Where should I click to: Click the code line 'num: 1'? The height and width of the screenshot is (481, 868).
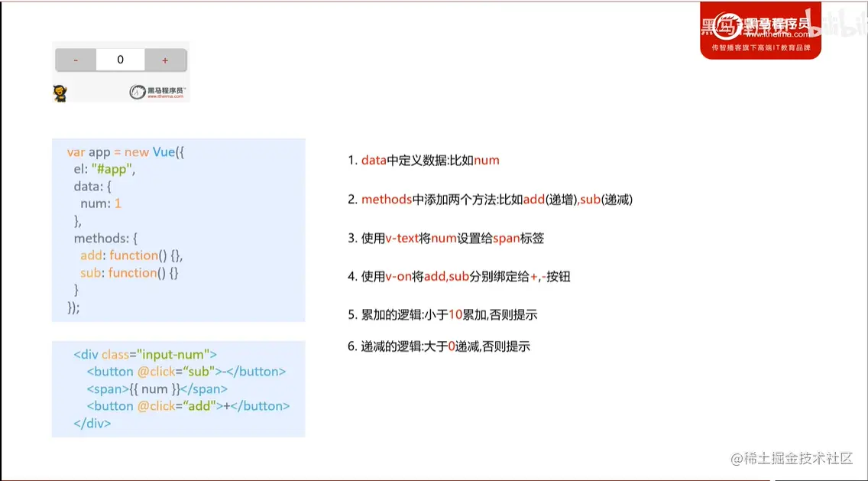[x=101, y=203]
